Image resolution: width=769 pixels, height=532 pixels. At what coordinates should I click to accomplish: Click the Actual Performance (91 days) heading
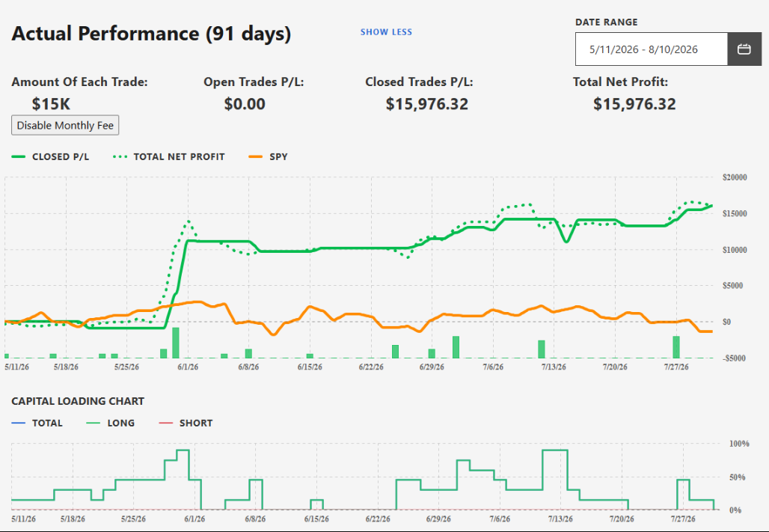coord(151,34)
